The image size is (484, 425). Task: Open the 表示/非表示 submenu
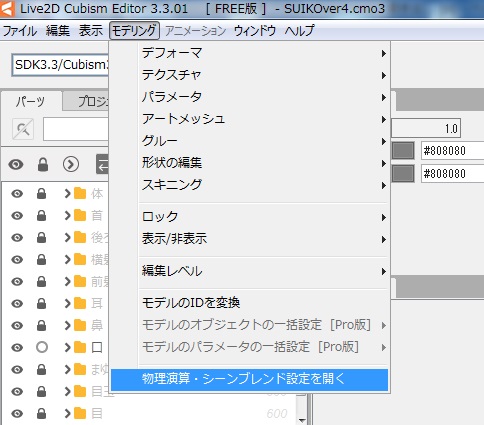(x=249, y=239)
